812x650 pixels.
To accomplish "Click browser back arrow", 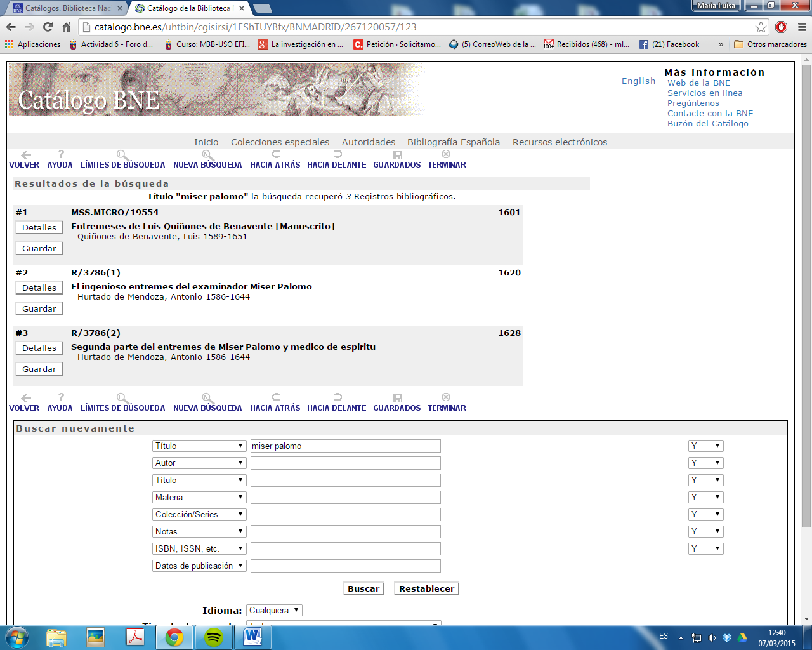I will [11, 27].
